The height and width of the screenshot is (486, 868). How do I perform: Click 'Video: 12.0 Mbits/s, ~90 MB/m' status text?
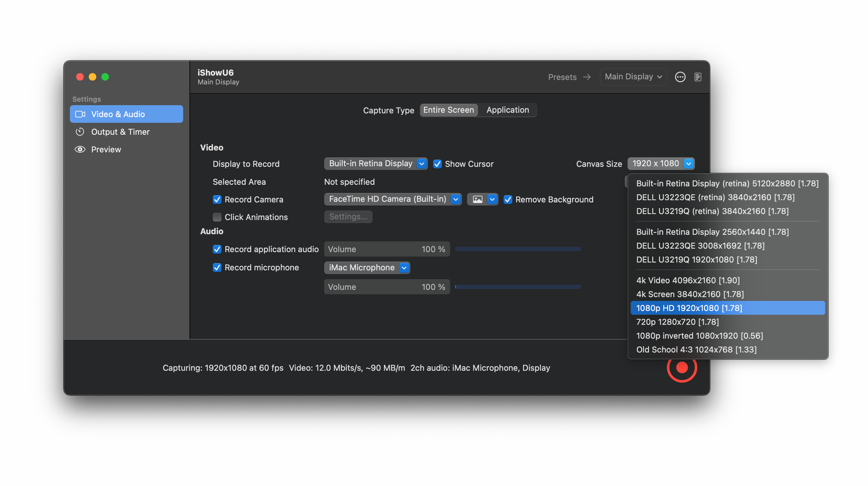click(347, 368)
